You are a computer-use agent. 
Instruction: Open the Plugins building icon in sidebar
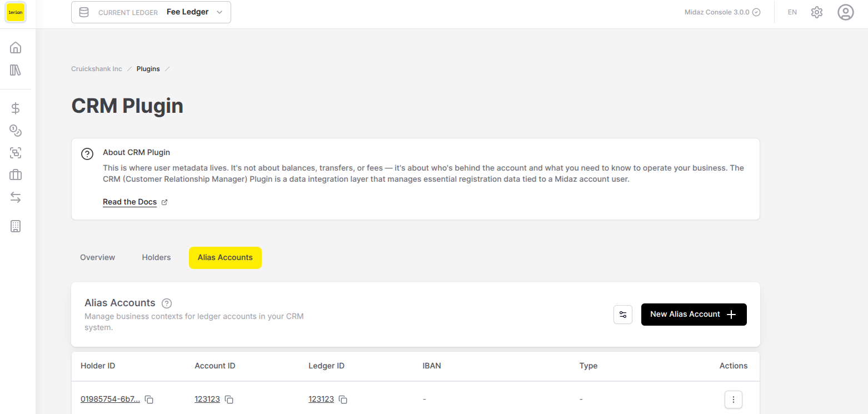(x=16, y=226)
